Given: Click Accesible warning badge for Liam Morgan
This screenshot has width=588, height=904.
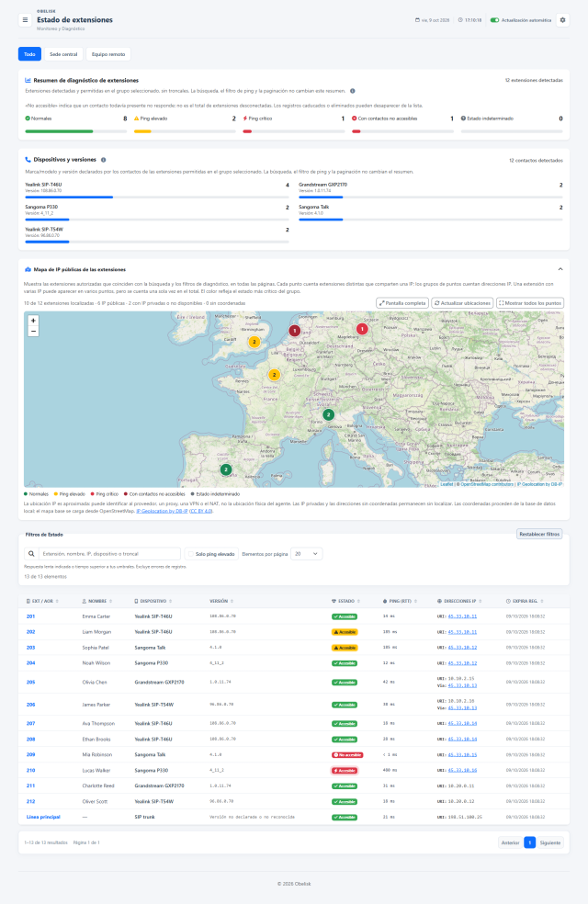Looking at the screenshot, I should [x=345, y=632].
